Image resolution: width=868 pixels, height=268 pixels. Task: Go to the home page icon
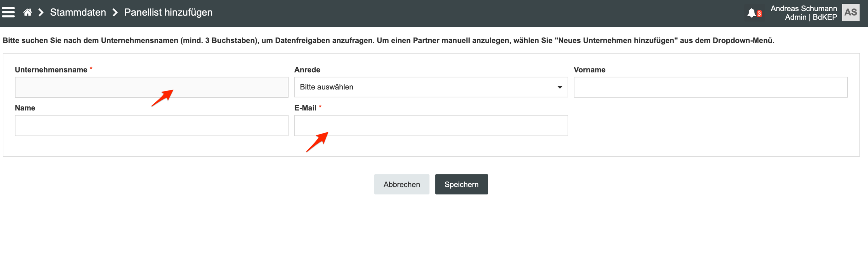pos(27,13)
